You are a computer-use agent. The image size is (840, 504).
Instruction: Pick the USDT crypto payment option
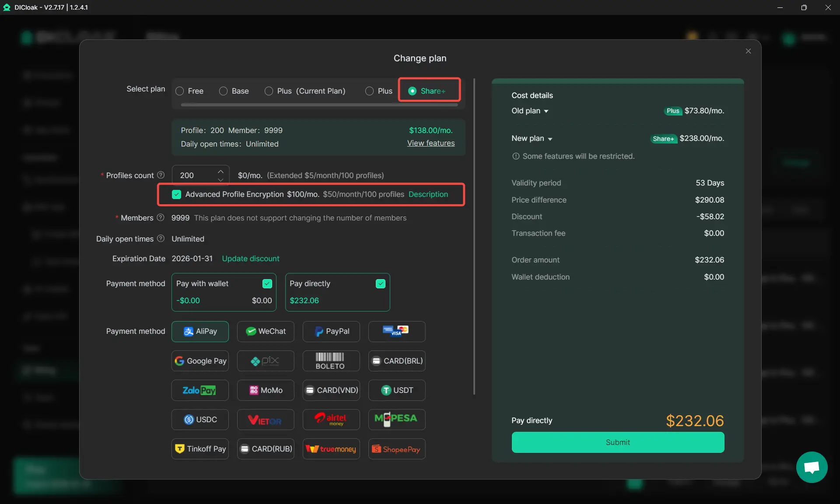point(396,390)
